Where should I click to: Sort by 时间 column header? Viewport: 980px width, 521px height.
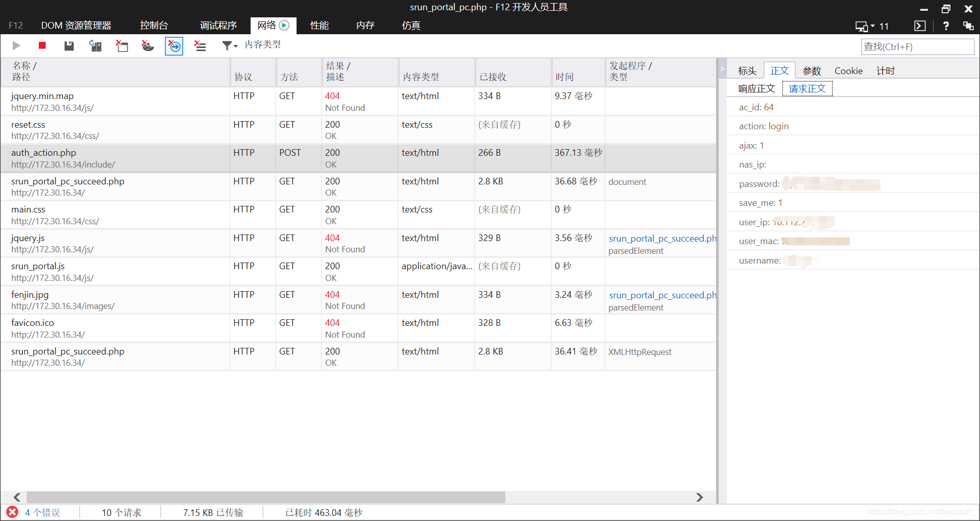coord(578,72)
